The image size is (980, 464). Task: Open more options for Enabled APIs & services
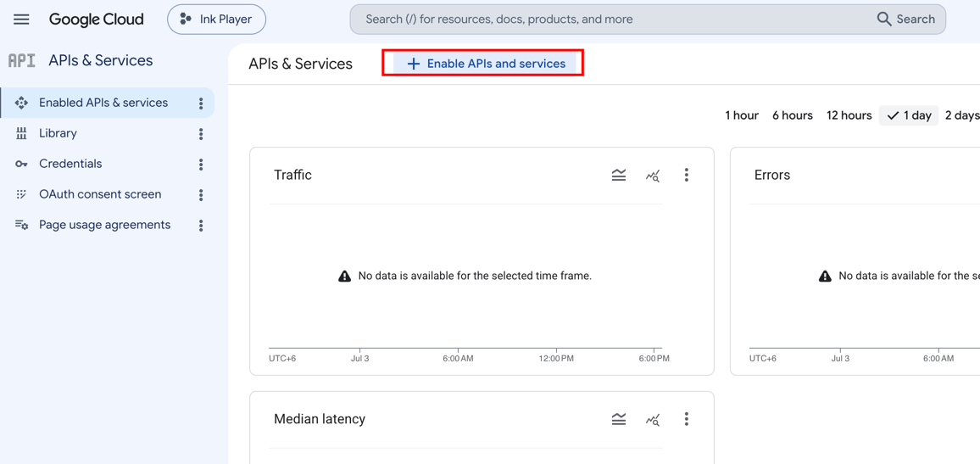click(x=201, y=103)
